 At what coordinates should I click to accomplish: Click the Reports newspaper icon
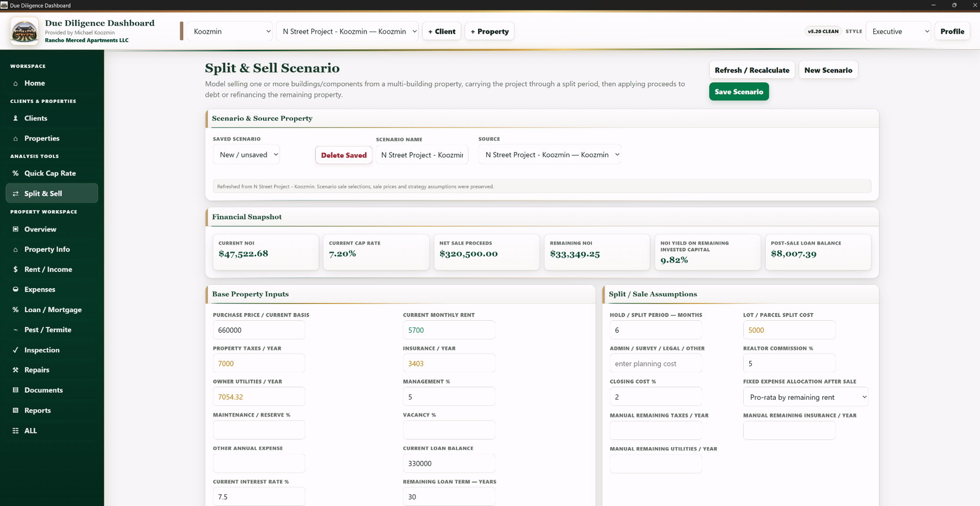[15, 410]
